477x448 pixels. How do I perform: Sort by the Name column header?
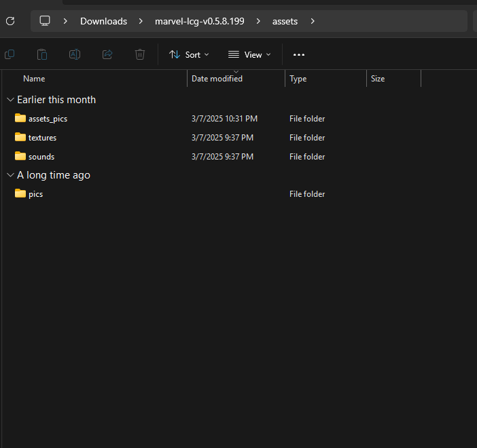click(34, 79)
